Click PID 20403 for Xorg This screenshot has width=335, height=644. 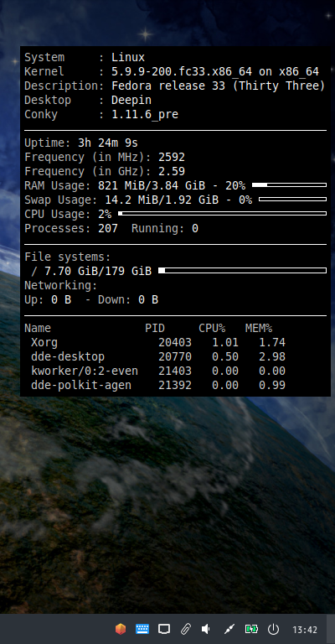[175, 342]
